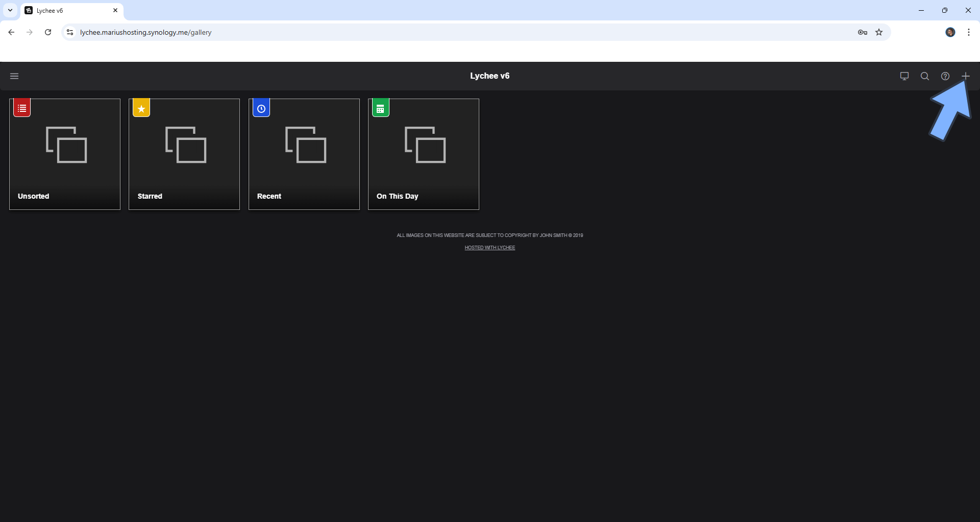Click the copyright notice by John Smith
This screenshot has width=980, height=522.
point(489,235)
